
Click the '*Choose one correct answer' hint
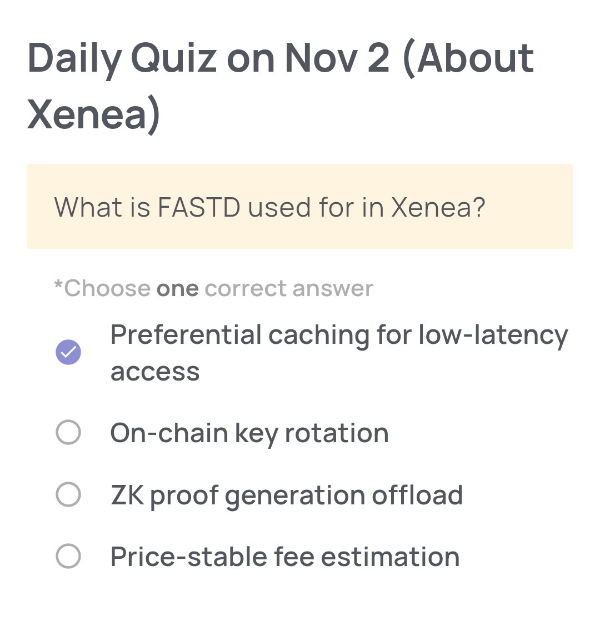(213, 289)
